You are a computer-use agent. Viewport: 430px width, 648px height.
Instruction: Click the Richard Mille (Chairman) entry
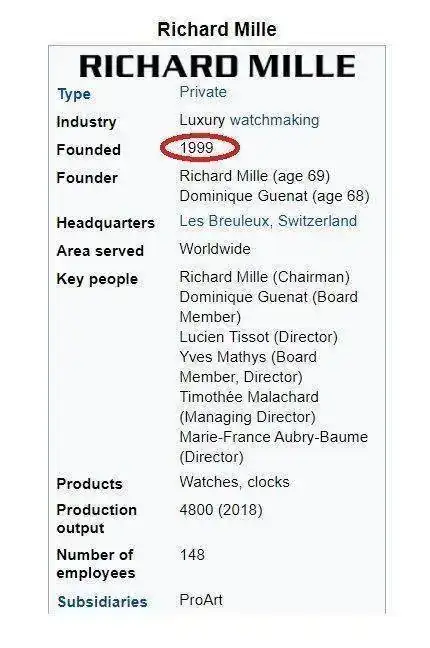(x=265, y=277)
